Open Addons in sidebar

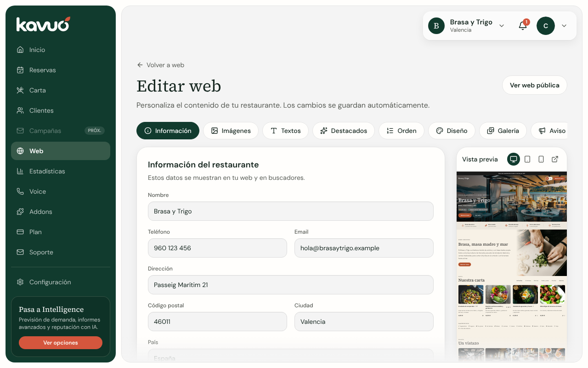61,212
